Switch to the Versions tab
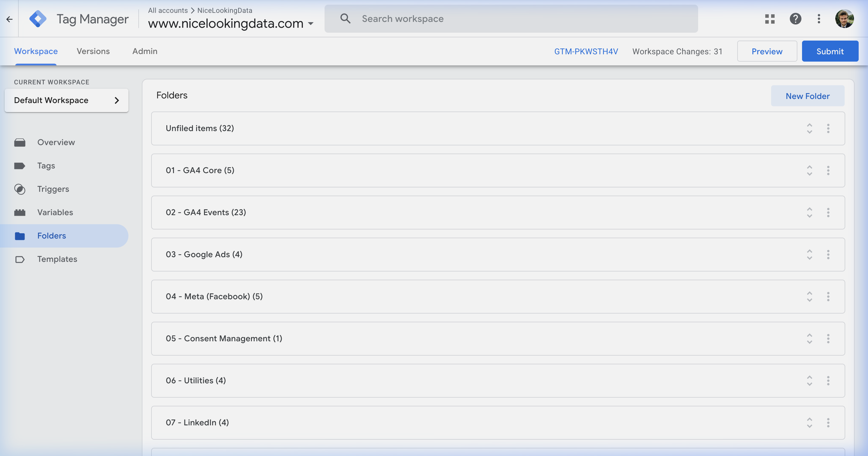This screenshot has width=868, height=456. point(93,51)
